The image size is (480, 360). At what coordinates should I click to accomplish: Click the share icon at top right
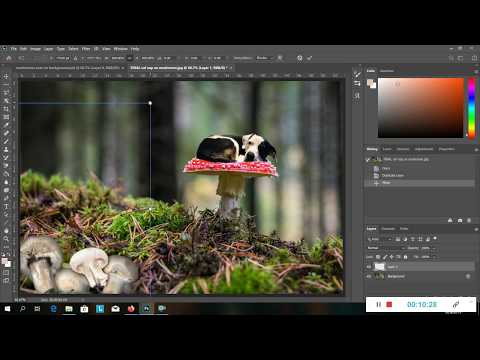coord(474,58)
